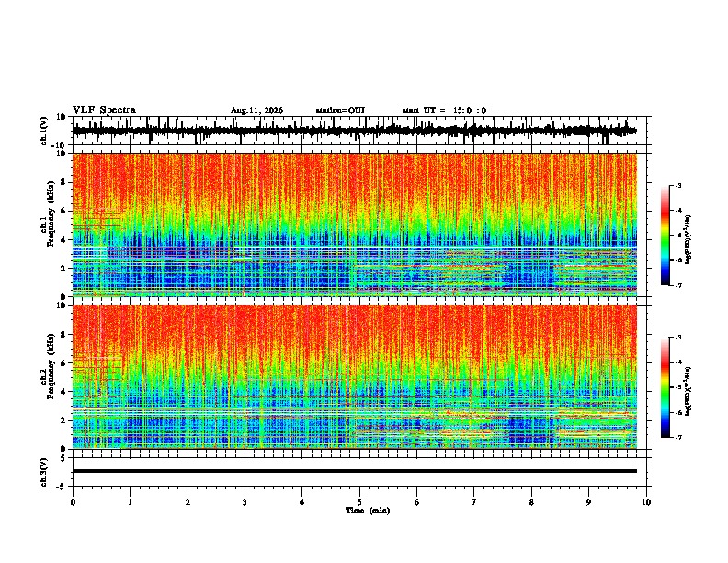The image size is (728, 563).
Task: Click the 'station=OUJ' header label
Action: [x=340, y=110]
